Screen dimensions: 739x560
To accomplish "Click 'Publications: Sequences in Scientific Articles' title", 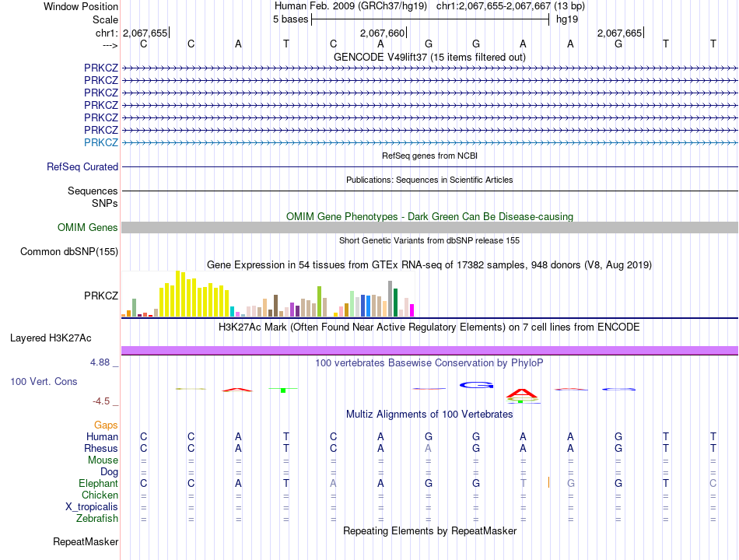I will [429, 180].
